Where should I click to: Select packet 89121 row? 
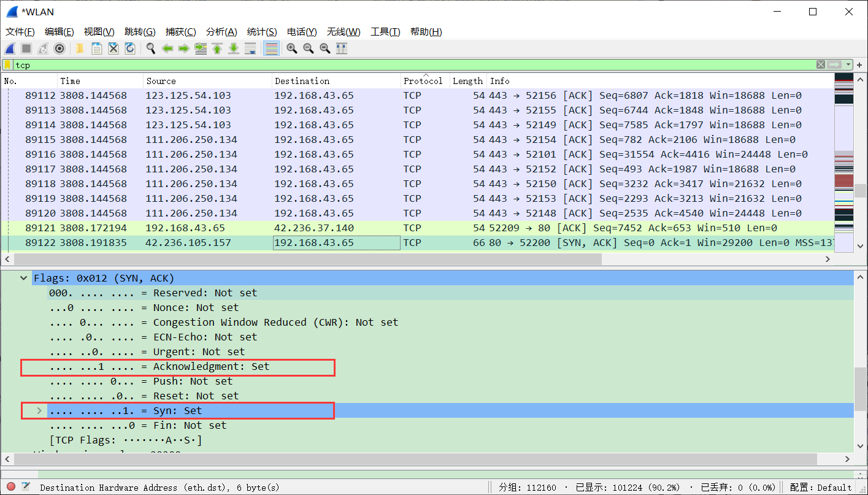[418, 228]
